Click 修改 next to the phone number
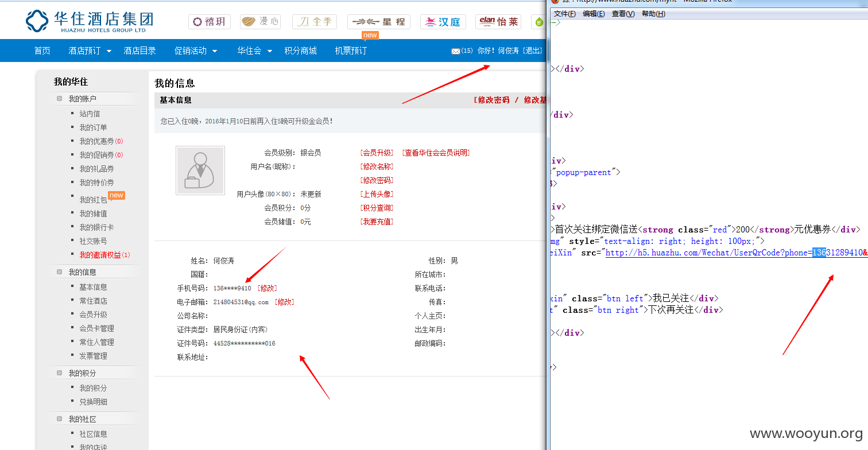This screenshot has height=450, width=868. pyautogui.click(x=268, y=288)
